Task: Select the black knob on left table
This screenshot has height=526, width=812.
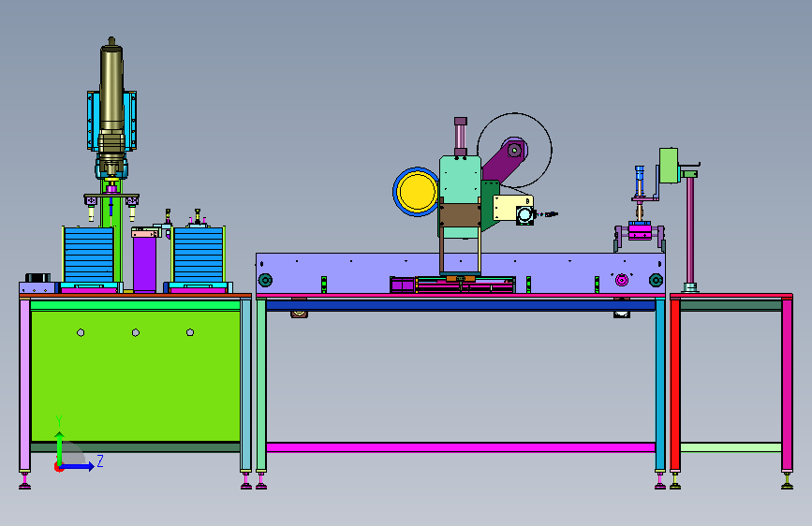Action: (x=37, y=277)
